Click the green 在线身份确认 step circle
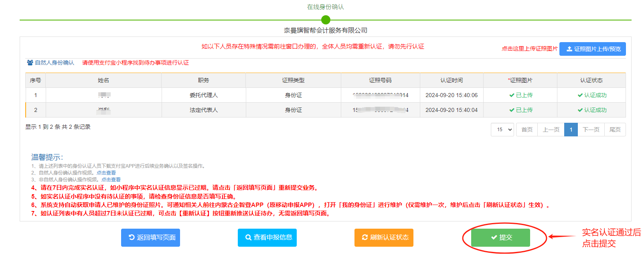This screenshot has width=644, height=276. (x=326, y=20)
